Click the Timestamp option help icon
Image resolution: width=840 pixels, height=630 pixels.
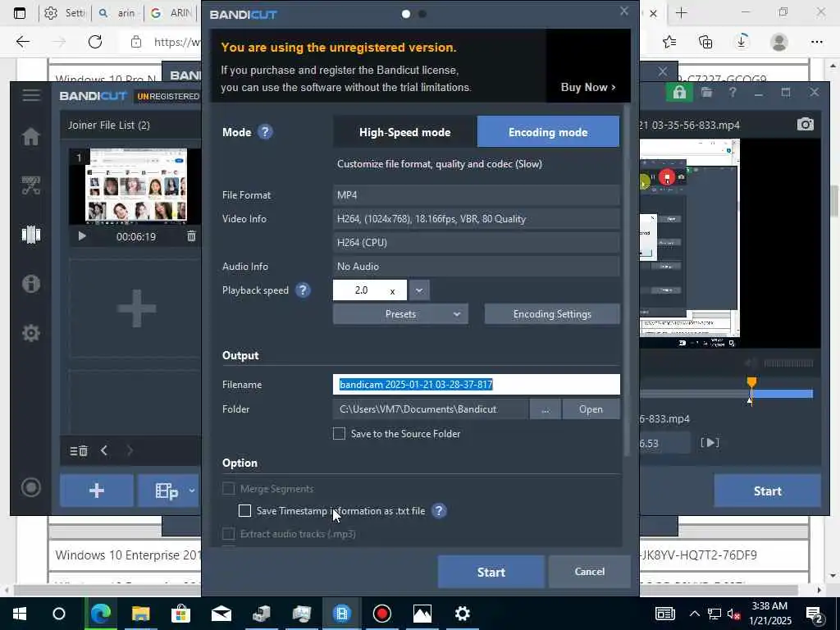pyautogui.click(x=439, y=511)
